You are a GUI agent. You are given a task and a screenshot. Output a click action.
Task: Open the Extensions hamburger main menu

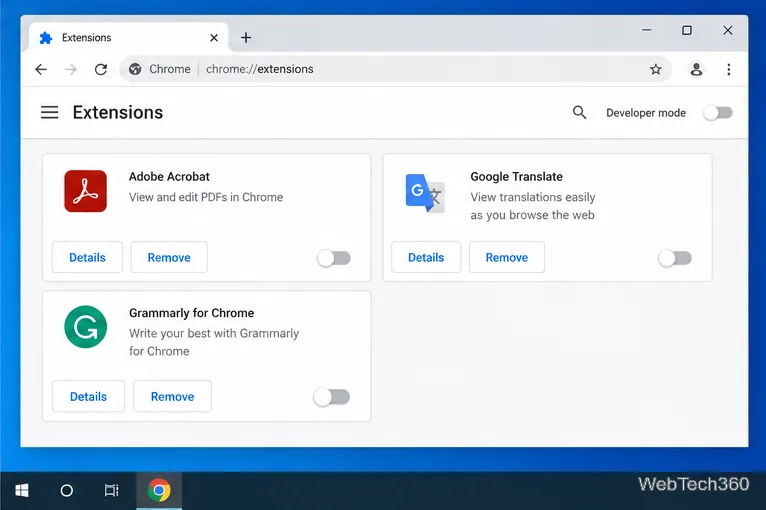tap(49, 112)
